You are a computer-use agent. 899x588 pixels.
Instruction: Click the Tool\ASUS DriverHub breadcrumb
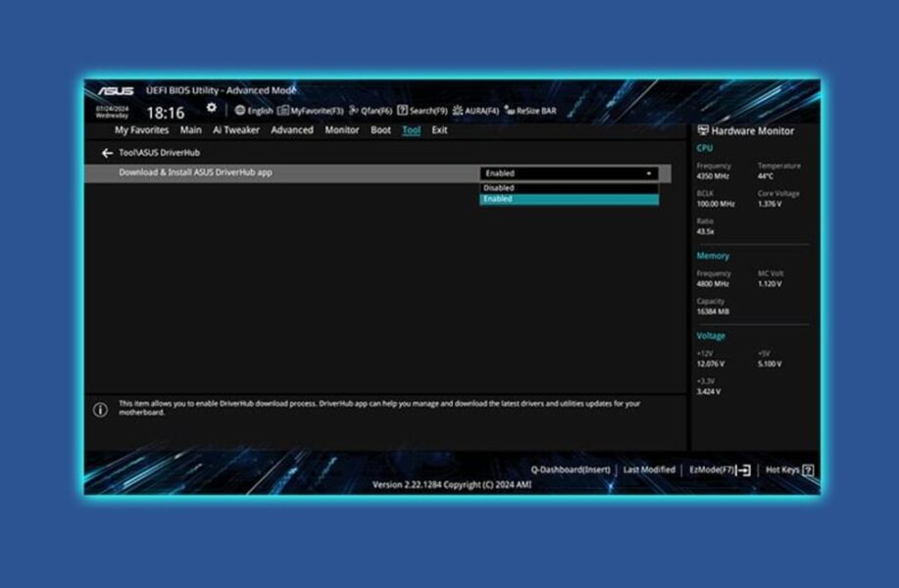pos(160,153)
